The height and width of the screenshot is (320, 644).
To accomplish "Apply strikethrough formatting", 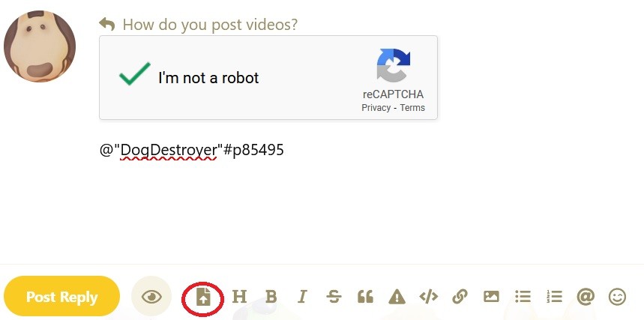I will click(x=334, y=296).
